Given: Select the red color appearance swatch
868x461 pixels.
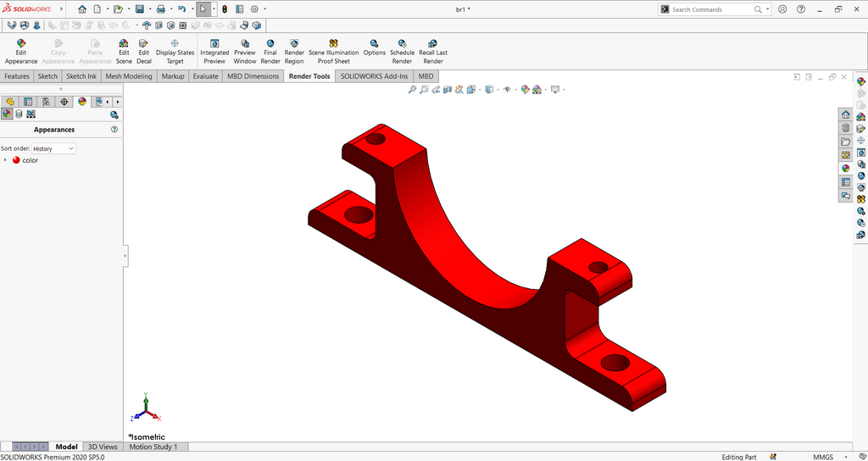Looking at the screenshot, I should [x=16, y=160].
